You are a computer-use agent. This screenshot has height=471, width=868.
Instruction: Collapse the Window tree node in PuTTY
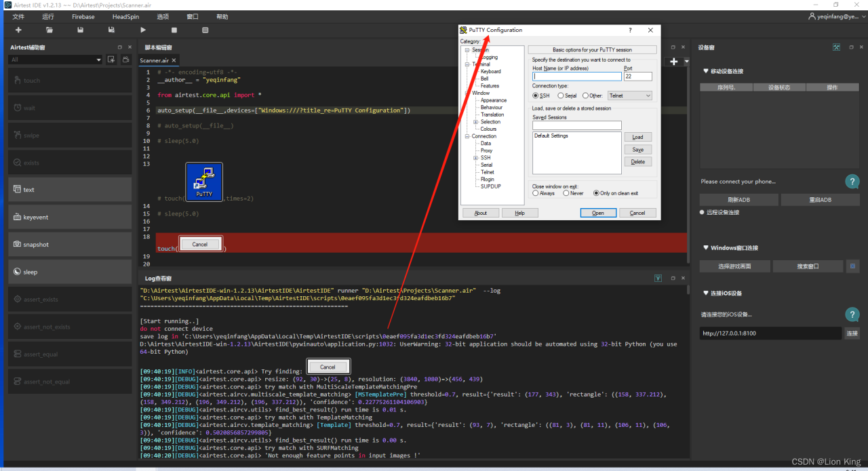[467, 93]
